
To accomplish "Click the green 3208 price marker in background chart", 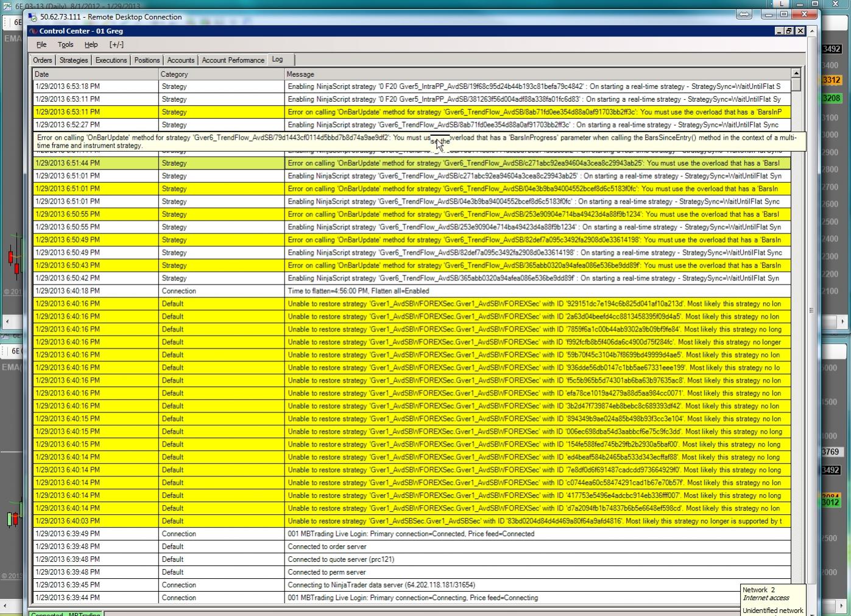I will [832, 98].
